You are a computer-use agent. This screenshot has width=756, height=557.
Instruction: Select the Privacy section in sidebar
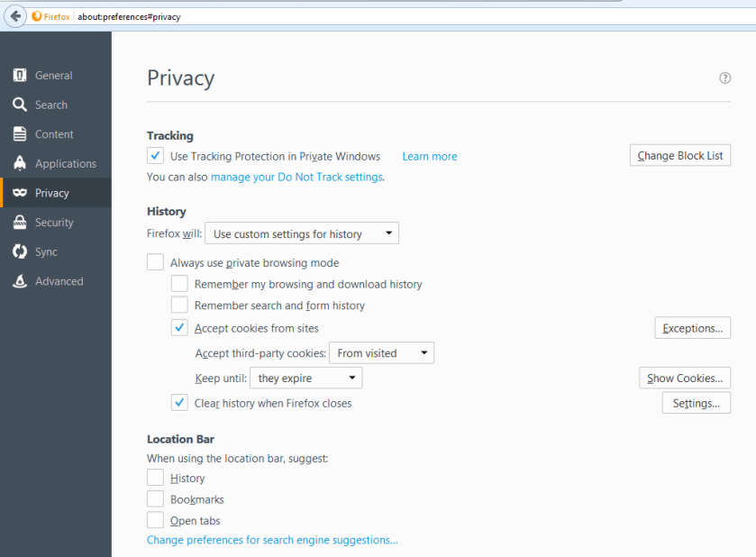[x=52, y=192]
